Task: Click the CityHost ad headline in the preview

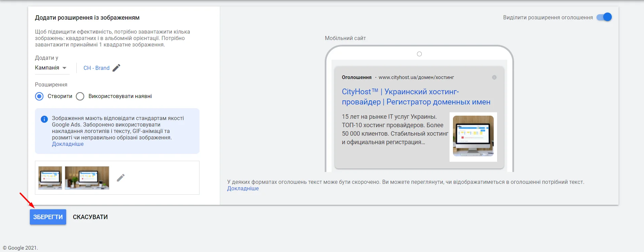Action: (x=416, y=97)
